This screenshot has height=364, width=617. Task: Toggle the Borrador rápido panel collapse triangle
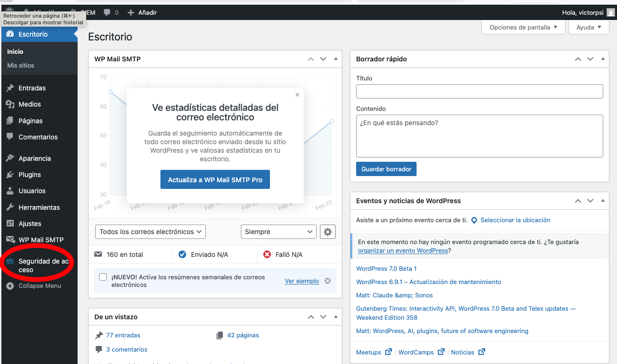(603, 59)
